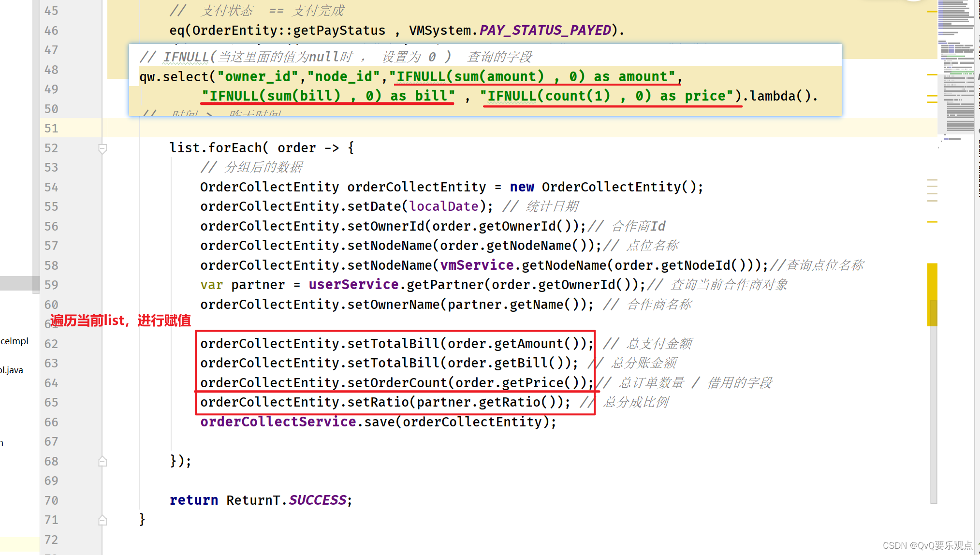
Task: Click line number 70 in gutter
Action: (51, 500)
